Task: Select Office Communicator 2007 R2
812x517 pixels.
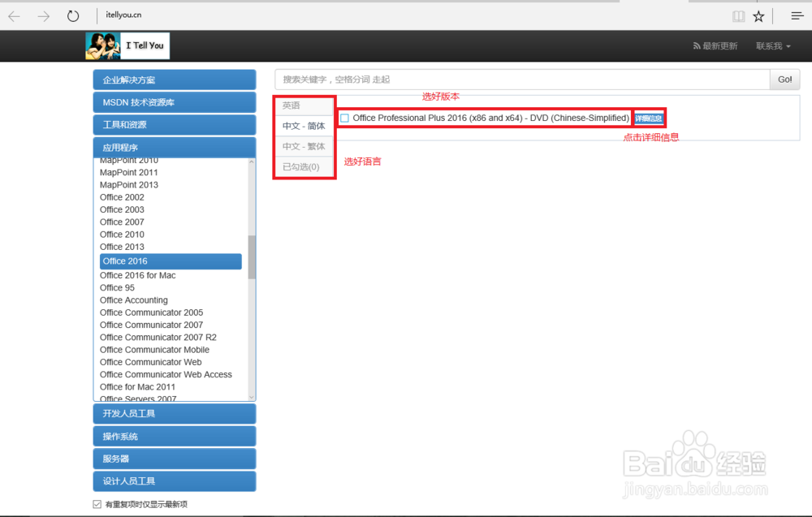Action: pos(158,338)
